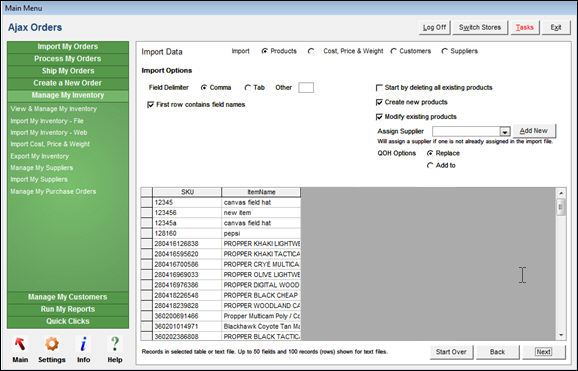Image resolution: width=578 pixels, height=371 pixels.
Task: Open the Help question mark icon
Action: point(115,344)
